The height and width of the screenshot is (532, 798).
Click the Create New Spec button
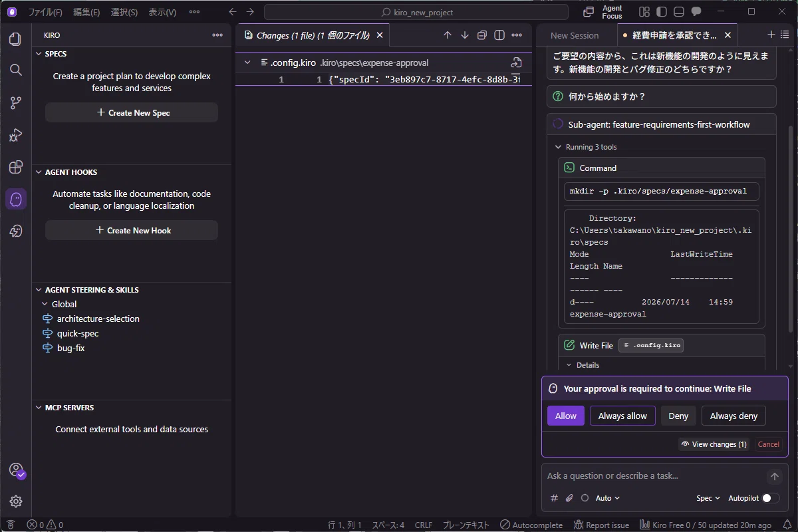(132, 112)
